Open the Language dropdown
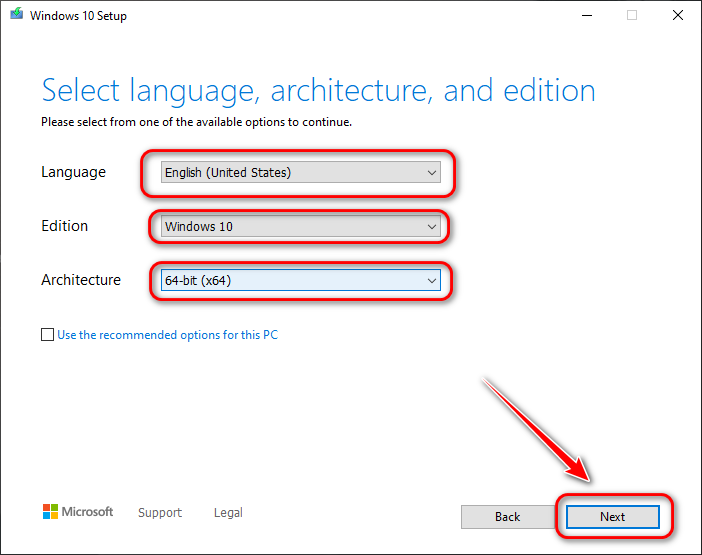The width and height of the screenshot is (702, 555). tap(300, 173)
